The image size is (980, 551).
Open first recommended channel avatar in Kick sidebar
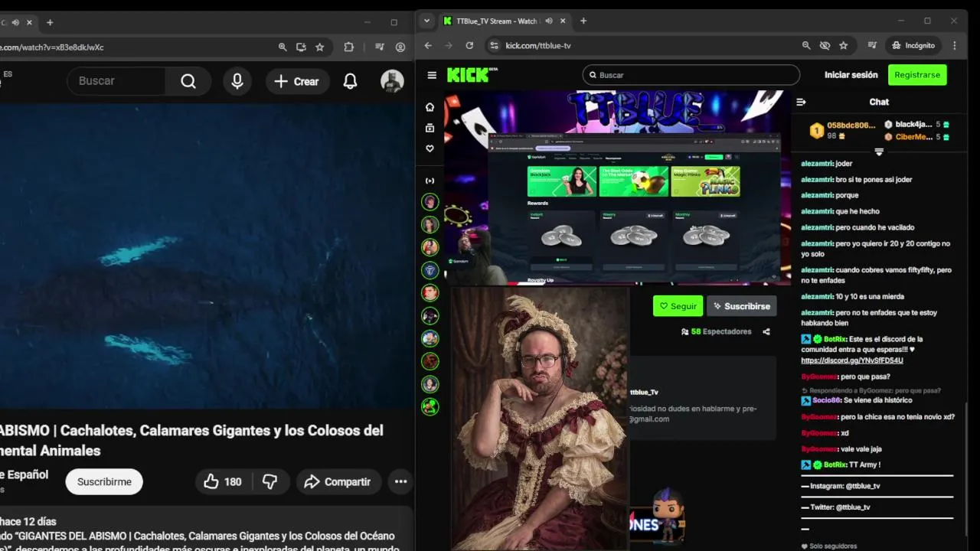(430, 202)
